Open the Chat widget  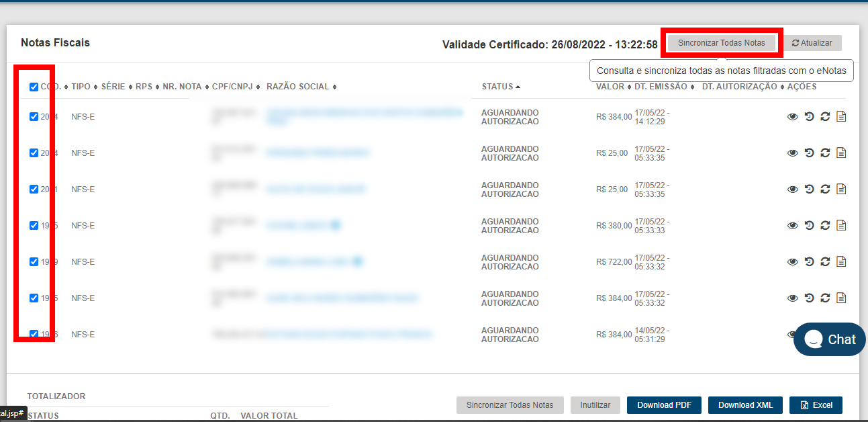tap(830, 339)
